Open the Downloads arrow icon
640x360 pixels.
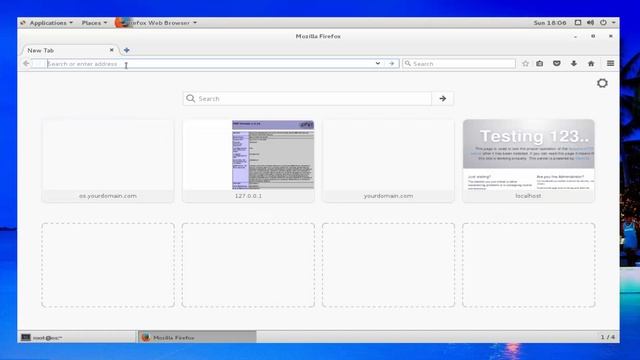click(x=574, y=64)
